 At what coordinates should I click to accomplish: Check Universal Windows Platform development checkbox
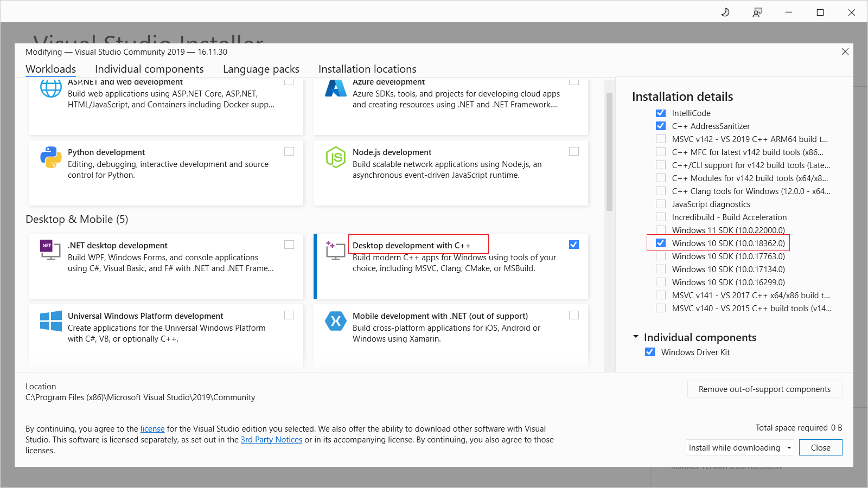[289, 315]
